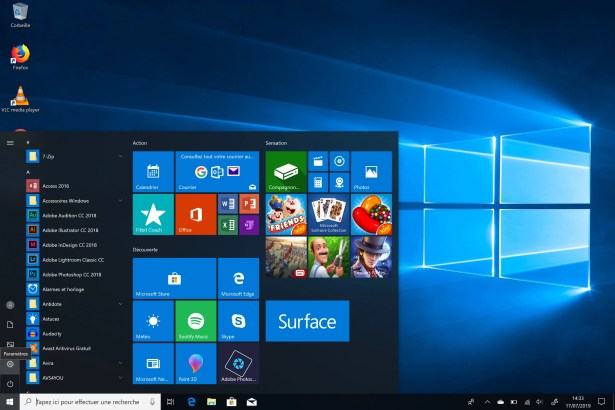This screenshot has height=410, width=615.
Task: Open the Office tile
Action: coord(196,214)
